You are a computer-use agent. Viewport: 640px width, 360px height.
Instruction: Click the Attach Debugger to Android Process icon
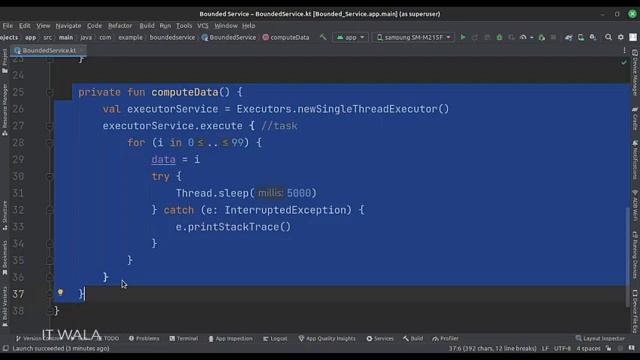542,38
